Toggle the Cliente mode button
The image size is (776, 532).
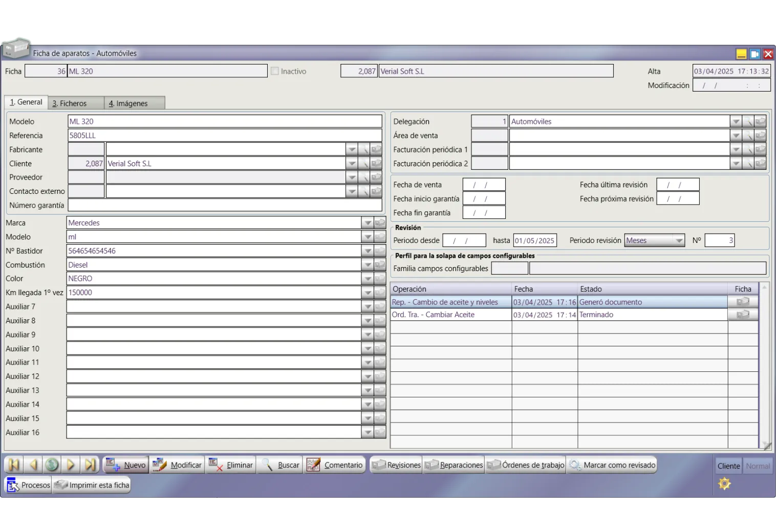728,466
